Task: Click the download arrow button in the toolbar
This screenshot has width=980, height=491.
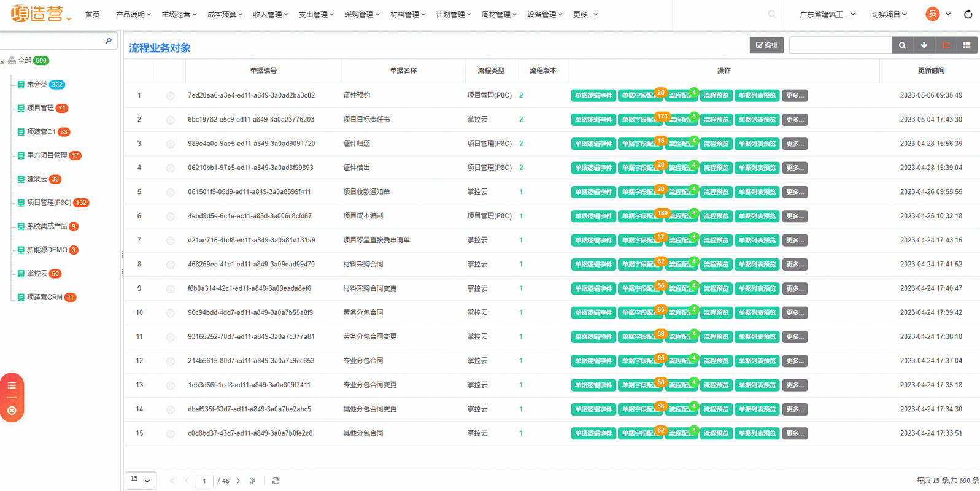Action: click(924, 45)
